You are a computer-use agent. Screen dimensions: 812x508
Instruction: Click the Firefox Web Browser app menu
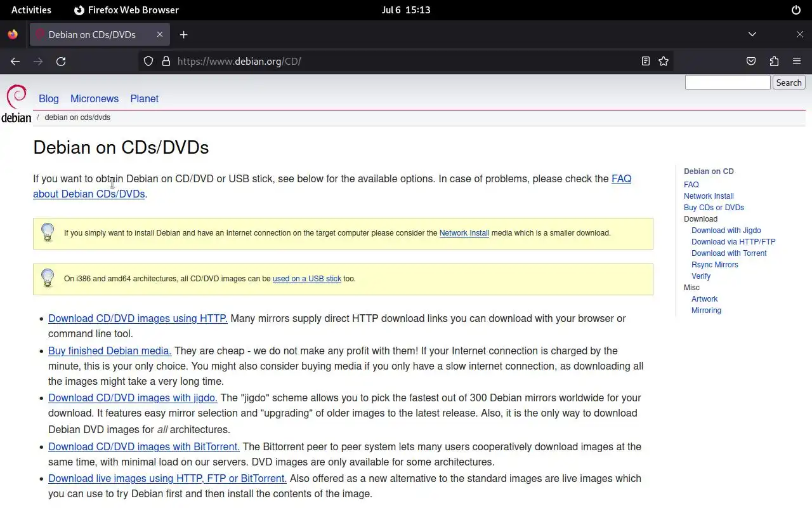(126, 10)
